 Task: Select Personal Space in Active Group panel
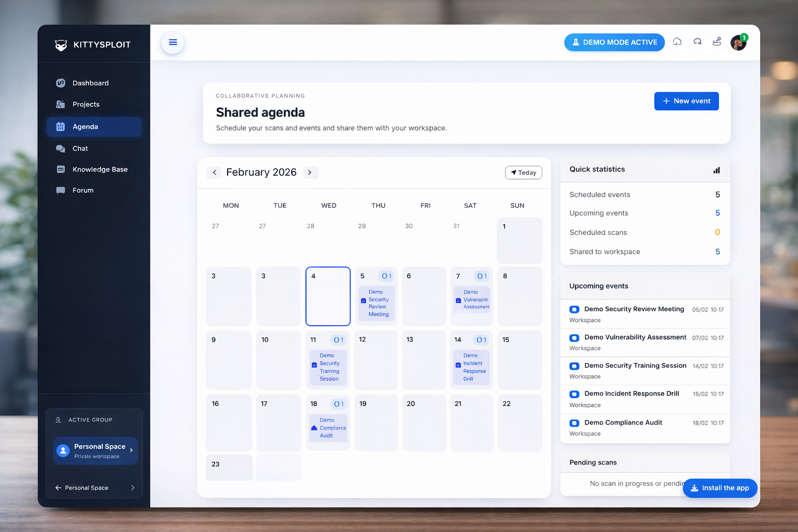point(94,450)
